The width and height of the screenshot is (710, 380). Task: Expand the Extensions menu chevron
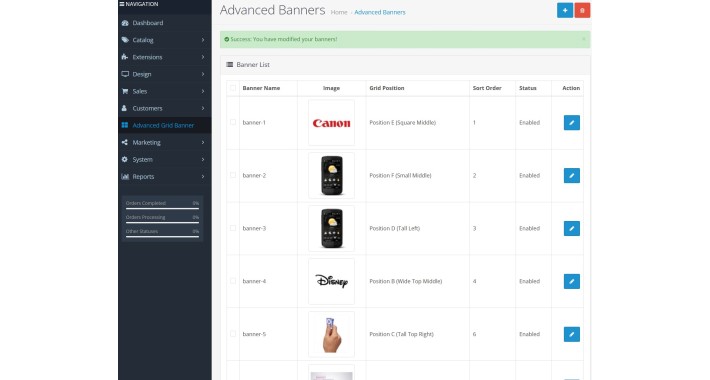[x=203, y=57]
